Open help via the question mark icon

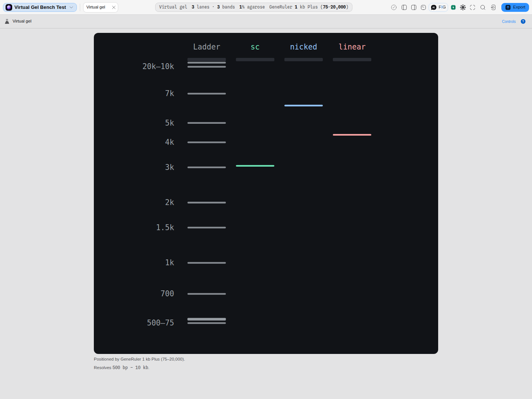(523, 21)
